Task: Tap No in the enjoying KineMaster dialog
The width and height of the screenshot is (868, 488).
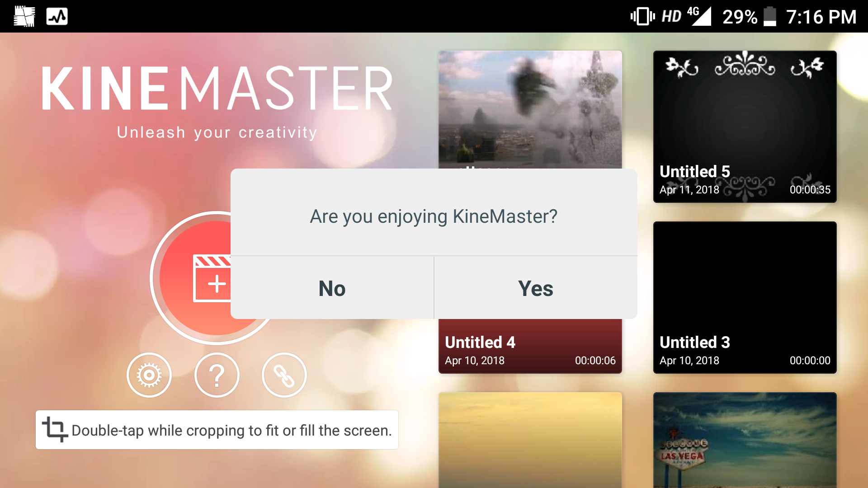Action: (332, 288)
